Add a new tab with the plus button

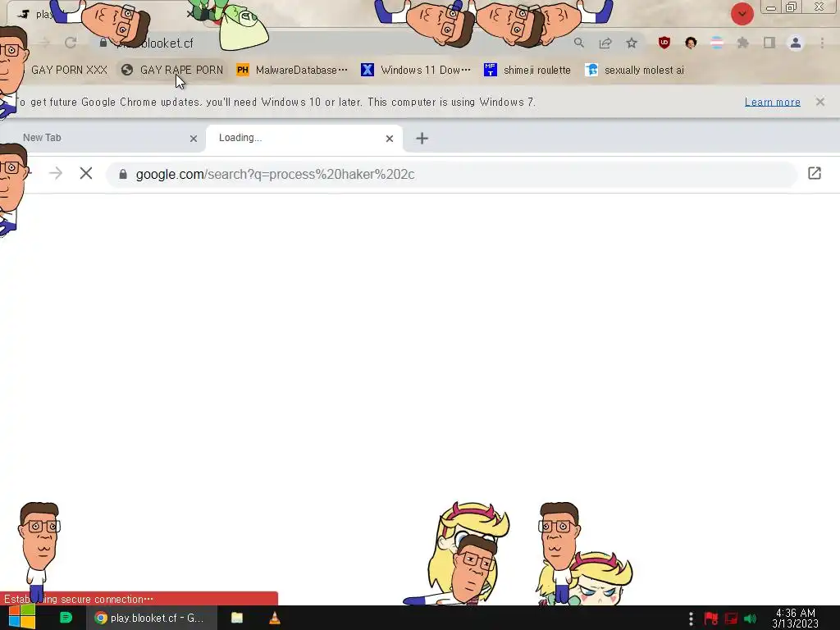(x=422, y=139)
